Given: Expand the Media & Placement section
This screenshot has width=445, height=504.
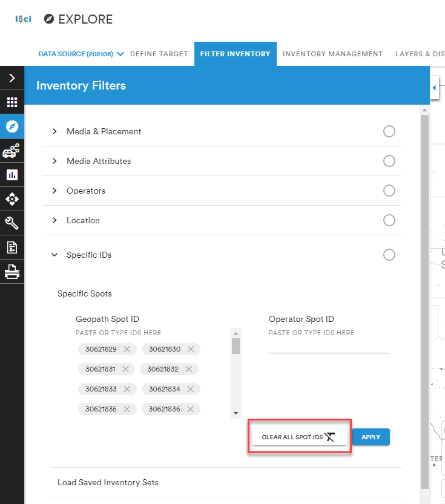Looking at the screenshot, I should 54,131.
